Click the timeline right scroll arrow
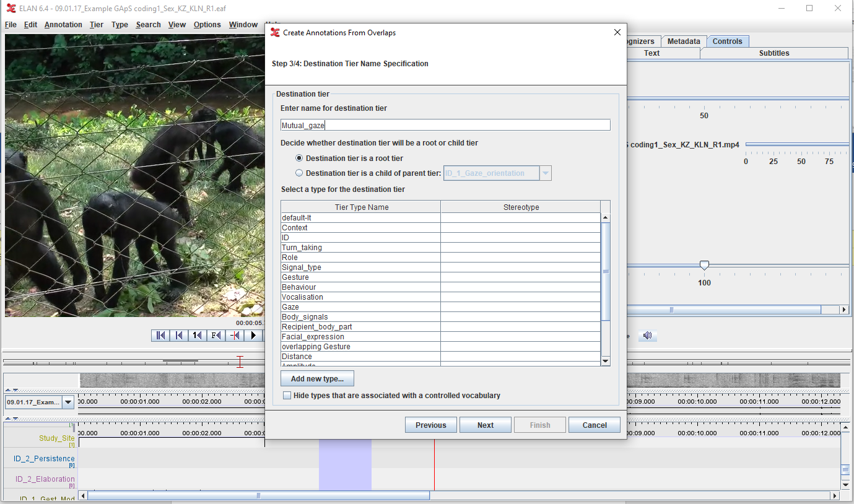 (835, 495)
